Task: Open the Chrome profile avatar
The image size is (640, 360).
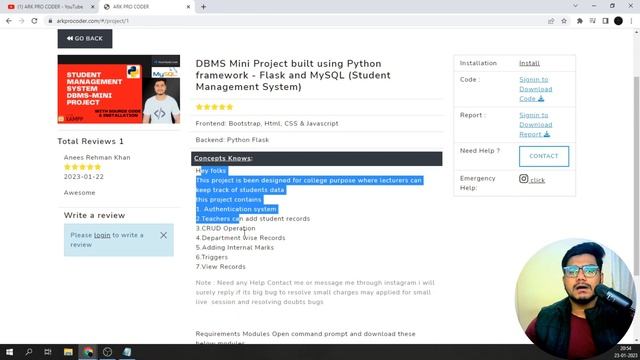Action: [618, 21]
